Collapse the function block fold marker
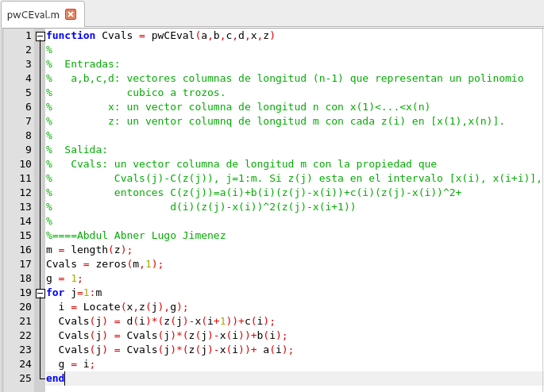Image resolution: width=544 pixels, height=392 pixels. point(41,36)
